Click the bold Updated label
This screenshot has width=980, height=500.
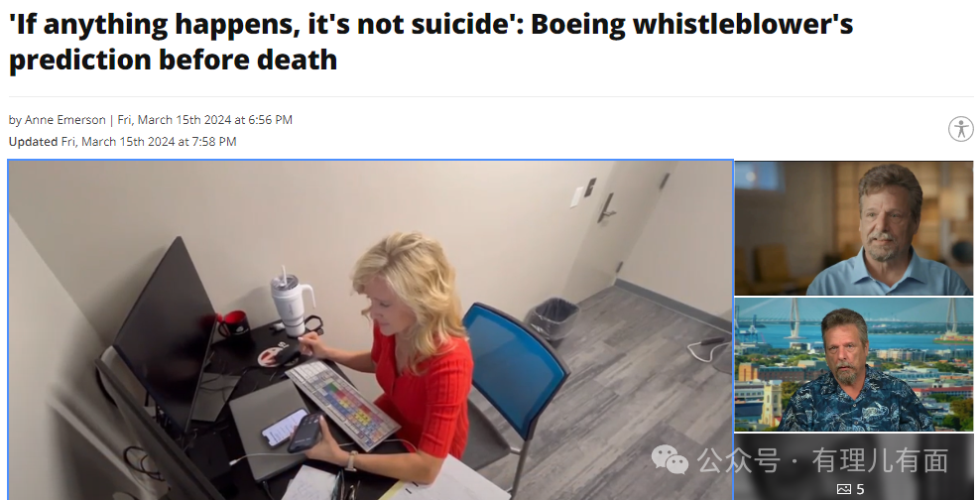click(x=33, y=142)
